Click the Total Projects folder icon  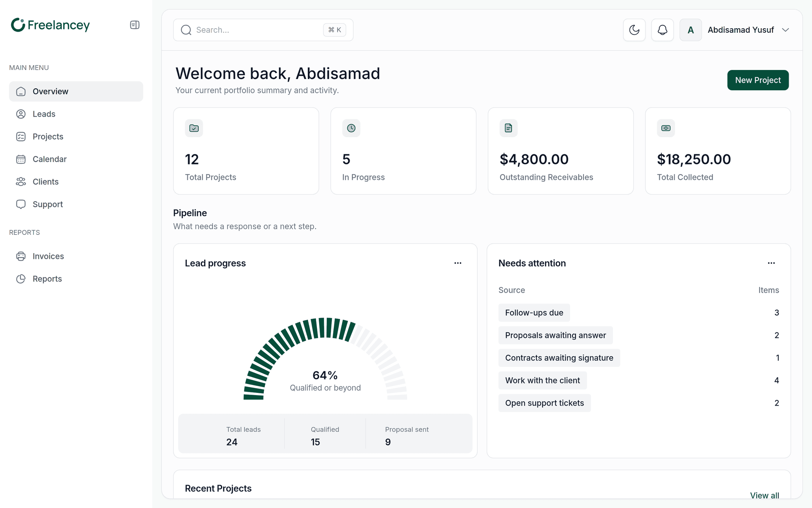(x=194, y=128)
